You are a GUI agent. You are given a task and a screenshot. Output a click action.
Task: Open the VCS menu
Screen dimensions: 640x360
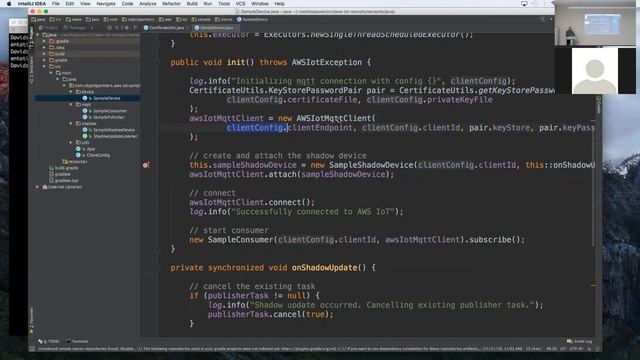(240, 3)
